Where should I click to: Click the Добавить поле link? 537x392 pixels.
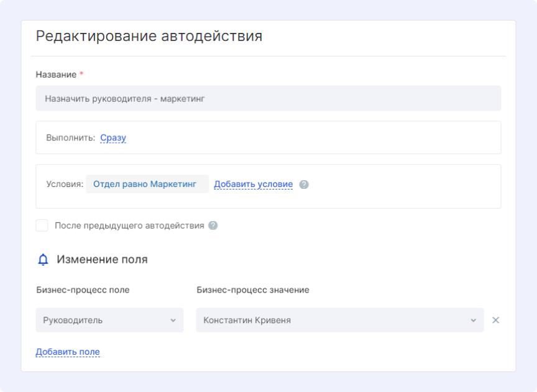(x=68, y=352)
